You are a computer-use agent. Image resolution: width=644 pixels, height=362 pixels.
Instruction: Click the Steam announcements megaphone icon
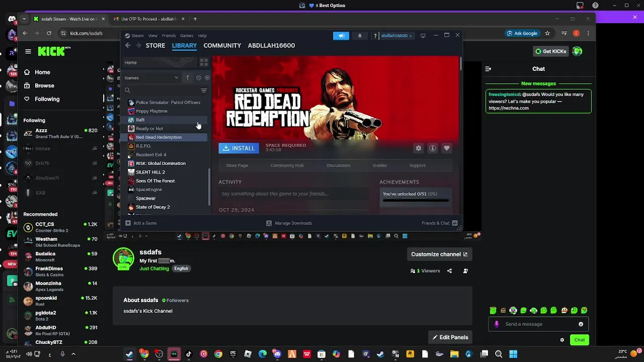coord(341,36)
